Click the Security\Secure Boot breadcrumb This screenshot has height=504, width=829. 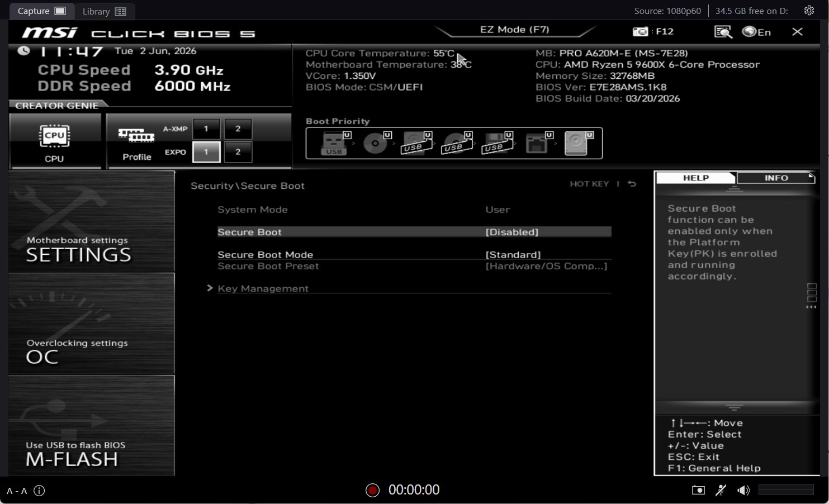pos(248,186)
